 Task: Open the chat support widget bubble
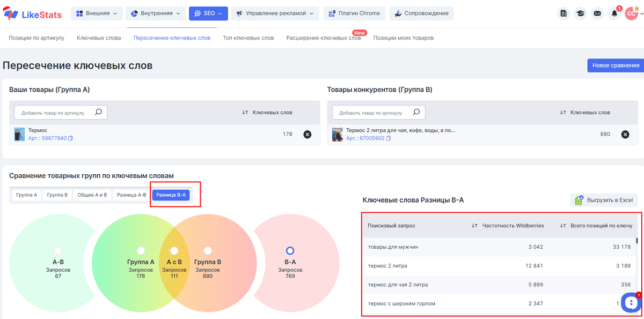click(x=631, y=302)
